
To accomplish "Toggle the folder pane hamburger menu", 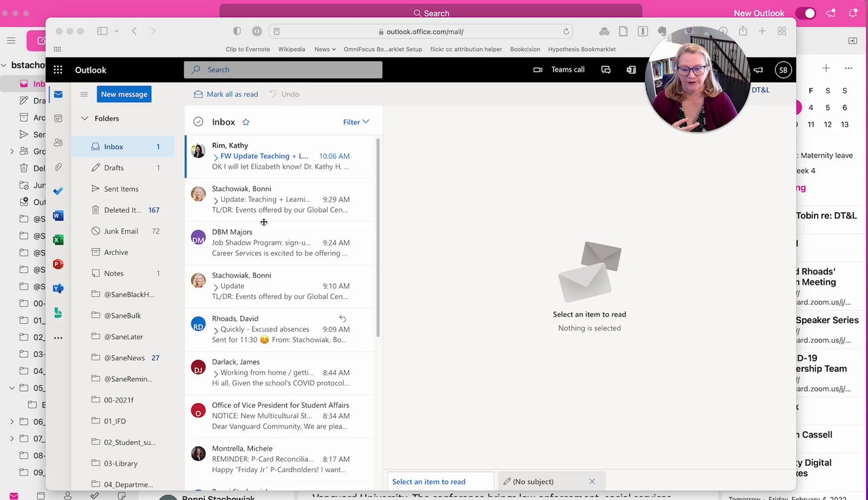I will [84, 94].
